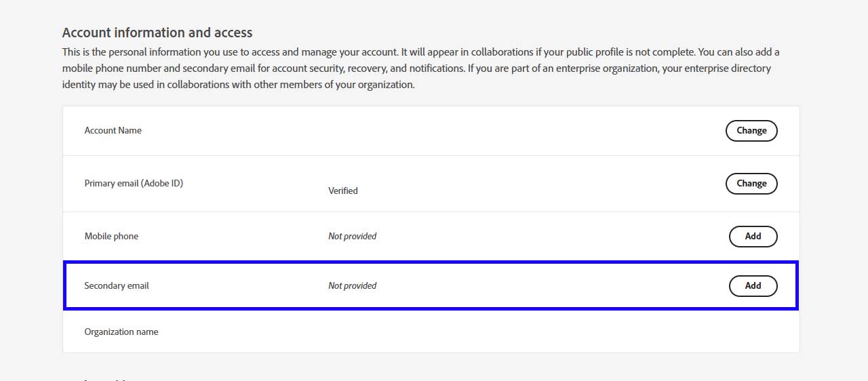Screen dimensions: 868x381
Task: Click Change button for Account Name
Action: [x=751, y=131]
